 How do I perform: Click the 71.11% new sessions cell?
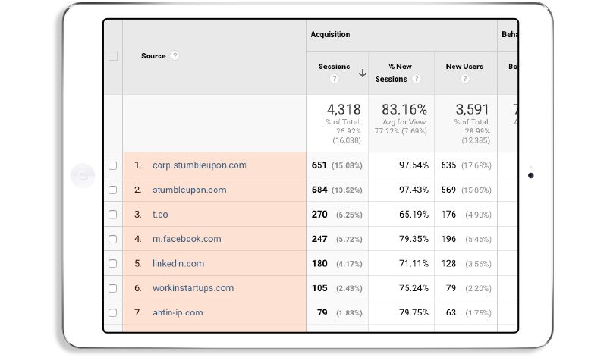[414, 263]
